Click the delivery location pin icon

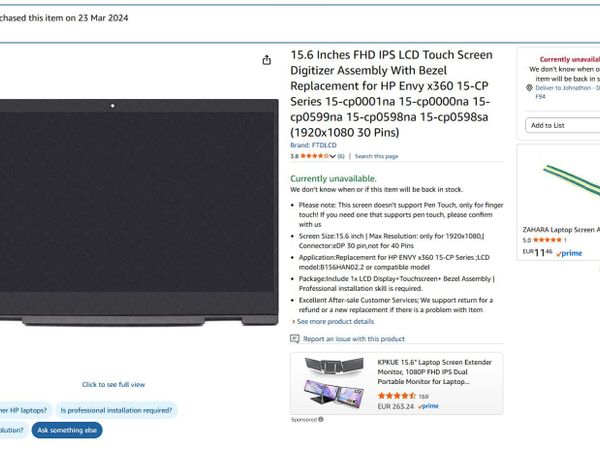529,88
